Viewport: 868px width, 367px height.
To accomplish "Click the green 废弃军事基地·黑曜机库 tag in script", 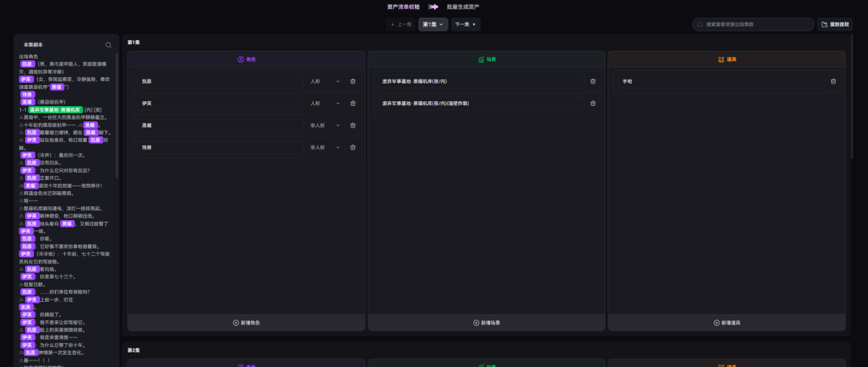I will [56, 109].
